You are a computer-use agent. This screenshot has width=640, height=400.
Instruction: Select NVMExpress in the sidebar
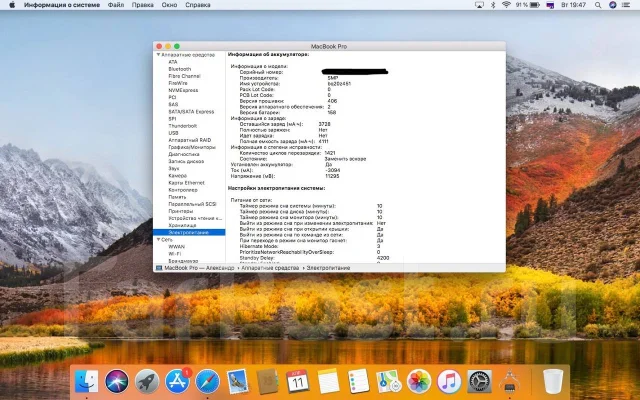(183, 90)
